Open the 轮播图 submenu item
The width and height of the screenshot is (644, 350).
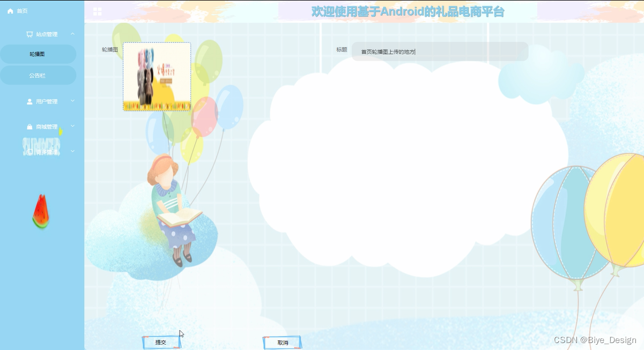(38, 54)
